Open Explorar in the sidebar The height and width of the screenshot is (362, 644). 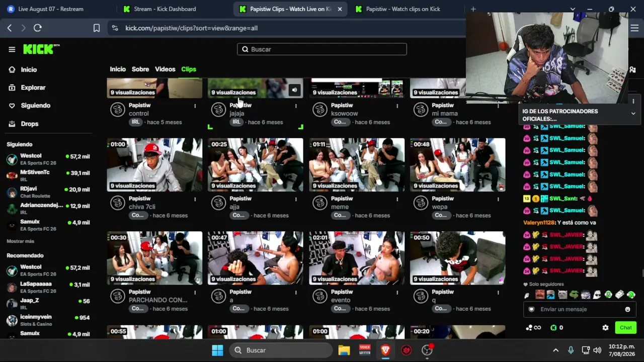tap(33, 87)
